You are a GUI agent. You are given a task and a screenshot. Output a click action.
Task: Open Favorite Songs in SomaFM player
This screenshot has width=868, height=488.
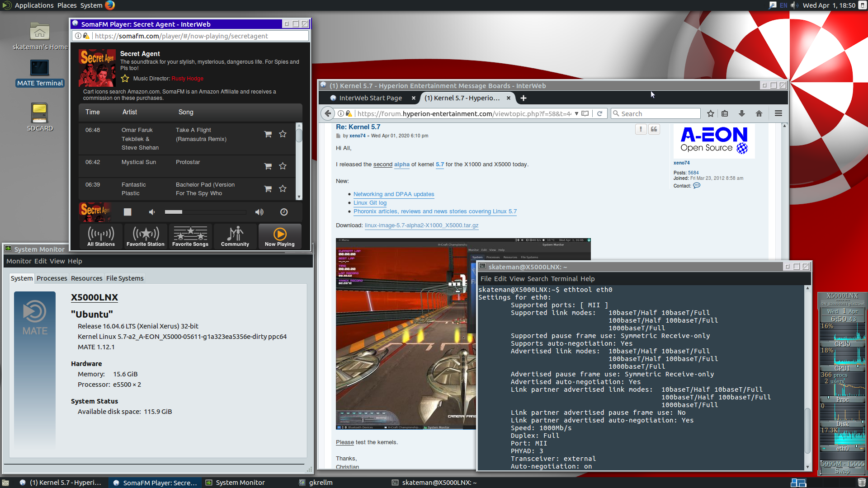pyautogui.click(x=190, y=236)
